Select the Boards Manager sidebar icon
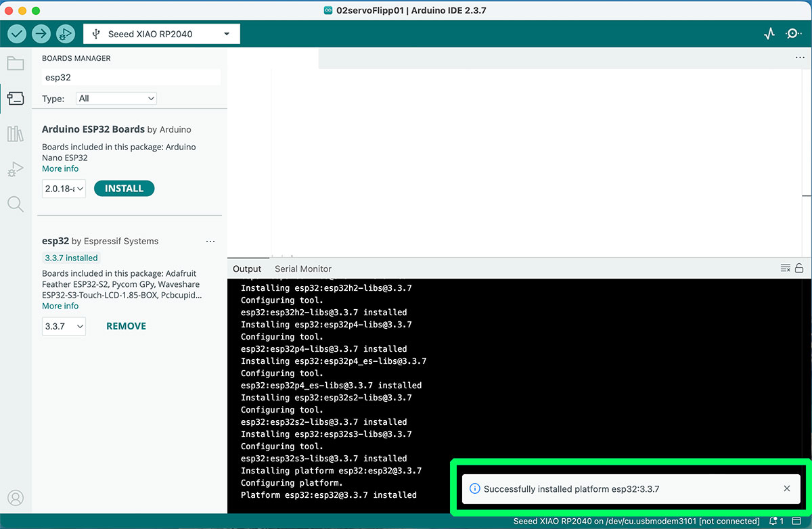The width and height of the screenshot is (812, 529). pos(16,99)
